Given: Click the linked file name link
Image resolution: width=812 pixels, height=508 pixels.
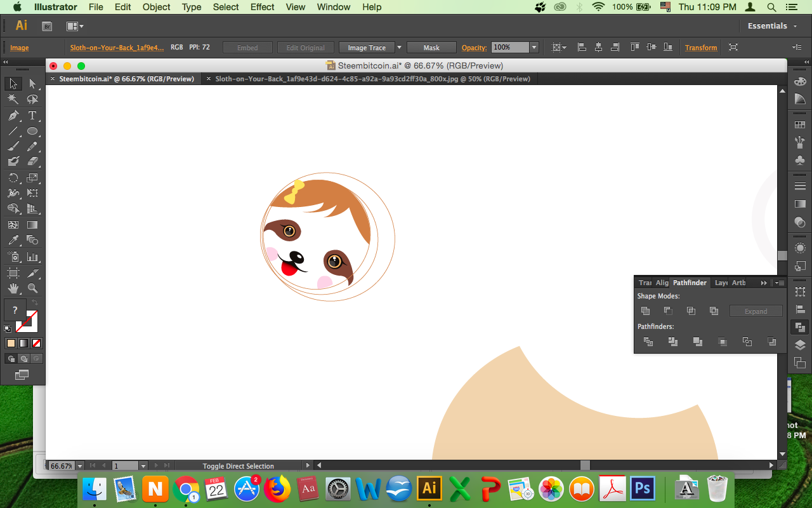Looking at the screenshot, I should 117,48.
